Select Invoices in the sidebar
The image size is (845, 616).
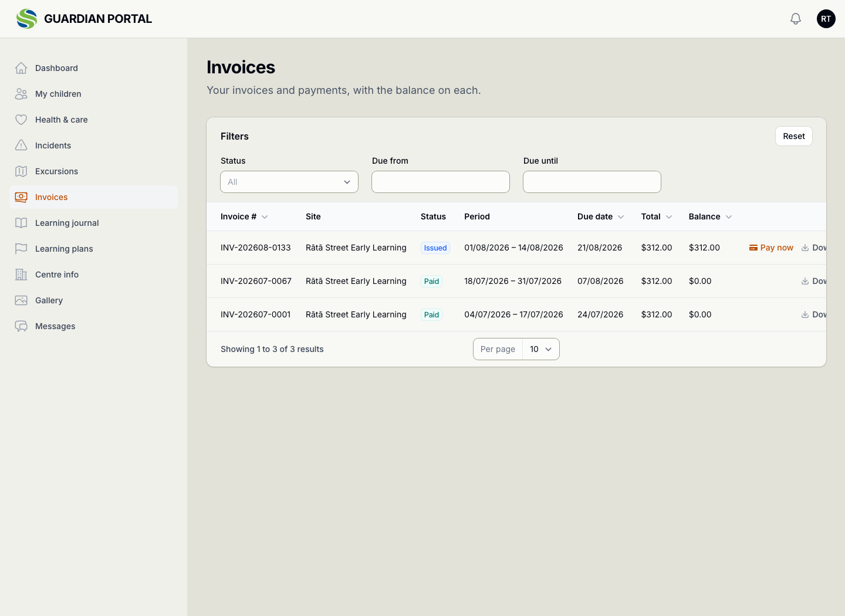(94, 197)
